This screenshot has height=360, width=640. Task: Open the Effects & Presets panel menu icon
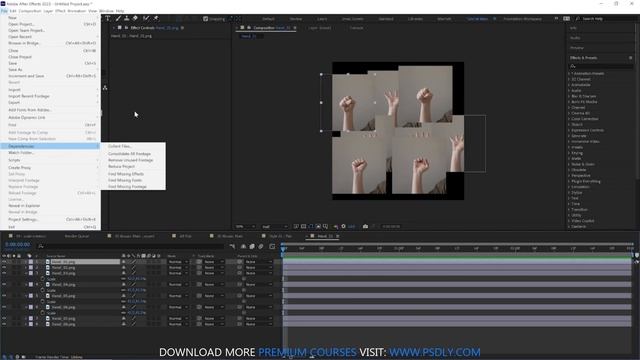coord(631,58)
